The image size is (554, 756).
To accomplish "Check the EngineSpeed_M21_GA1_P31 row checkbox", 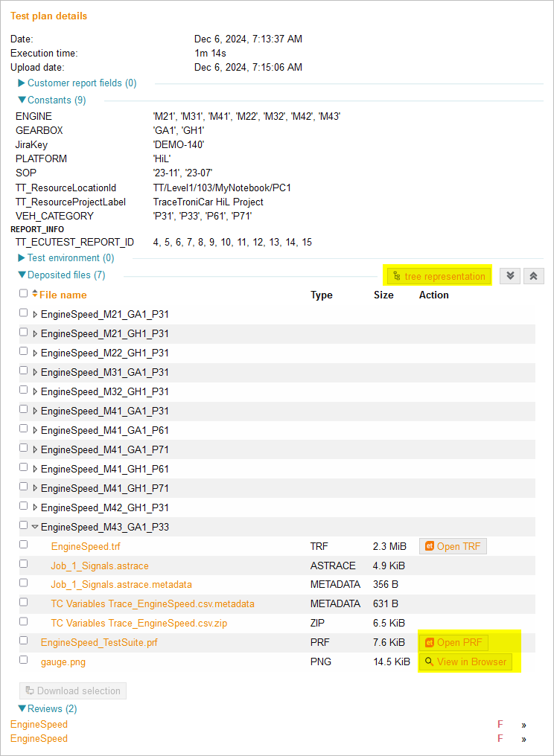I will tap(24, 313).
